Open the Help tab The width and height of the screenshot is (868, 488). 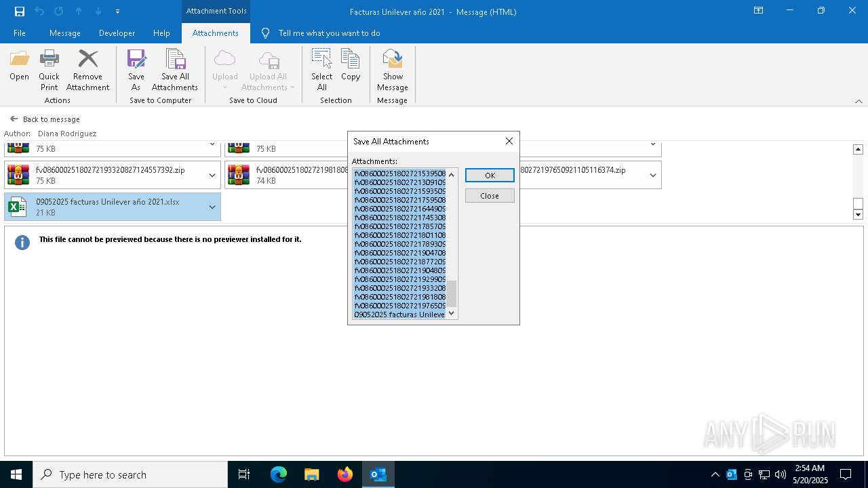tap(161, 33)
